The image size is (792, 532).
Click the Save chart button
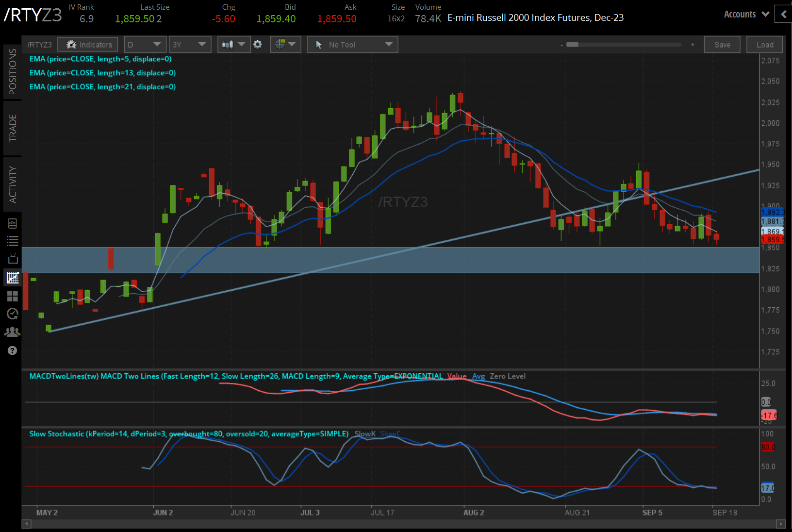pos(722,44)
